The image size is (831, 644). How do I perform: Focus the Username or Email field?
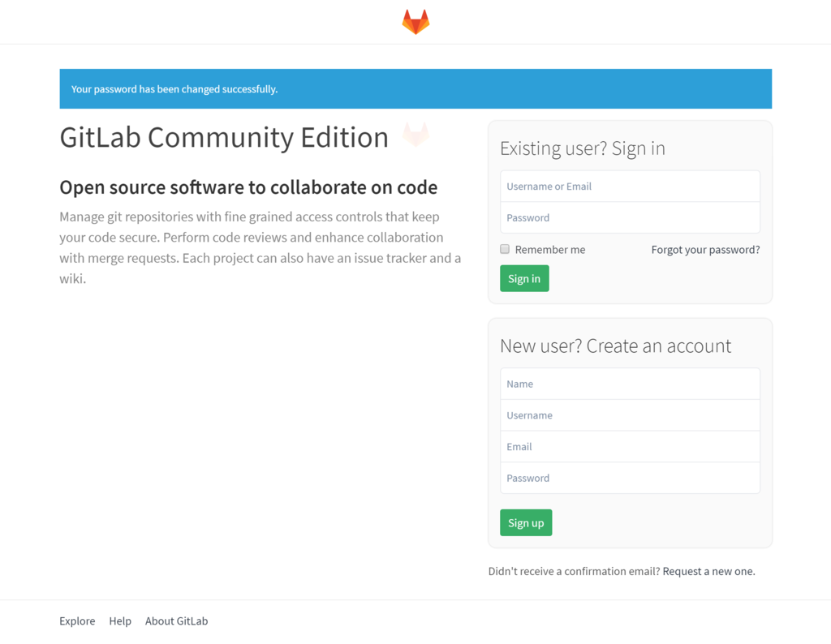tap(630, 187)
